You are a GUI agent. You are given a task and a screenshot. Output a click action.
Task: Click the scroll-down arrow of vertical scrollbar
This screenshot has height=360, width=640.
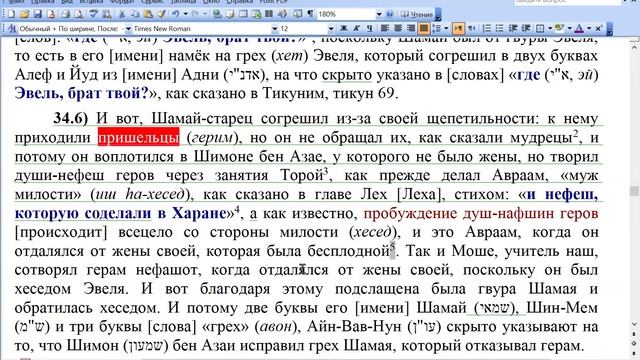pos(634,324)
